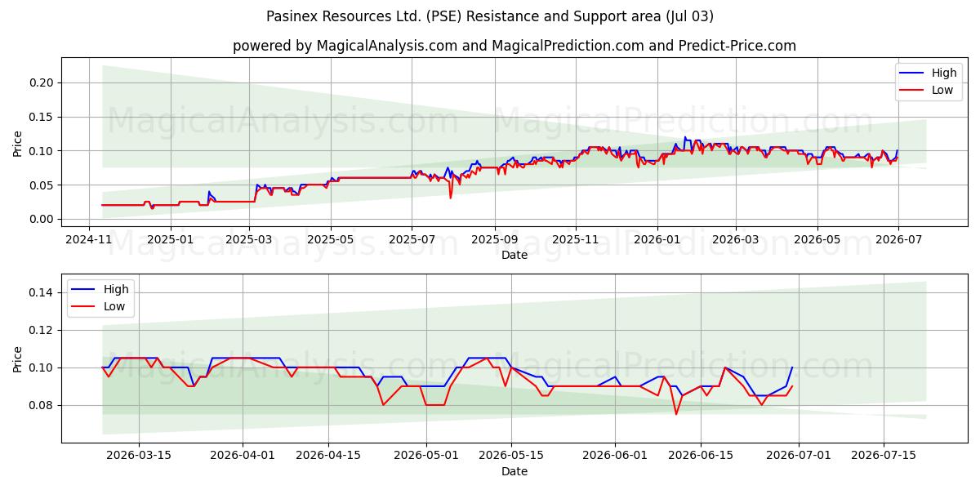Click the '0.00' y-axis value on top chart
The height and width of the screenshot is (490, 980).
43,219
